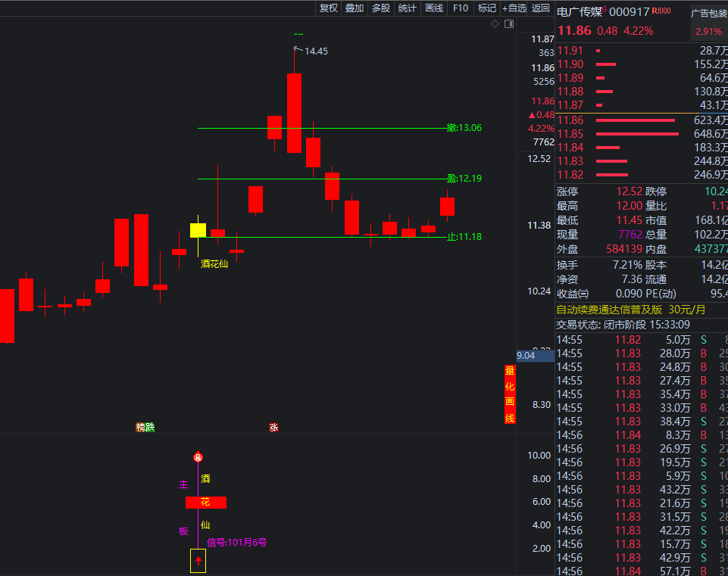Viewport: 728px width, 576px height.
Task: Click the 返回 back button
Action: tap(540, 8)
